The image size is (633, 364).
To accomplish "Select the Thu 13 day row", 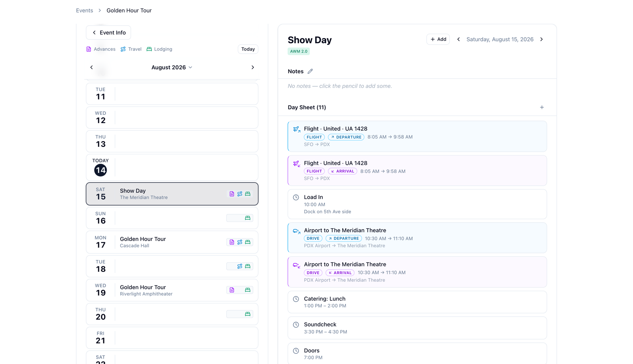I will (172, 141).
